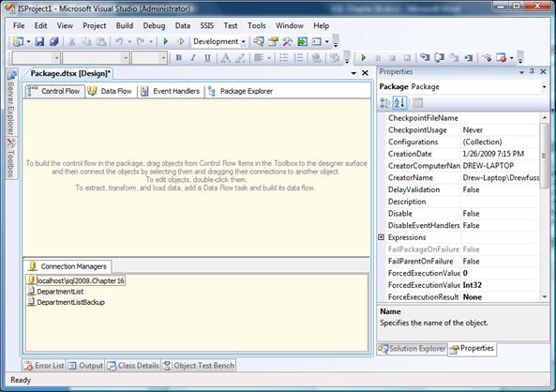The image size is (556, 392).
Task: Click the Breakpoints window icon with red dot
Action: [x=501, y=57]
